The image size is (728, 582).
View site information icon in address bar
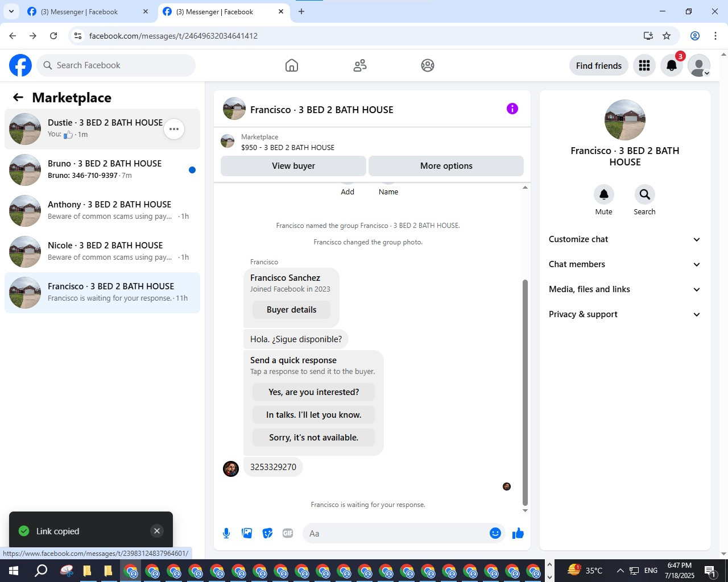point(78,36)
